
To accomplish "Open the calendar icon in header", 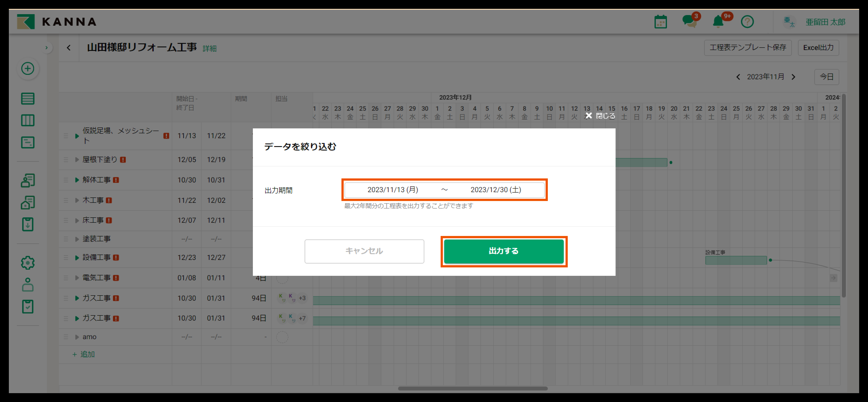I will [x=661, y=22].
